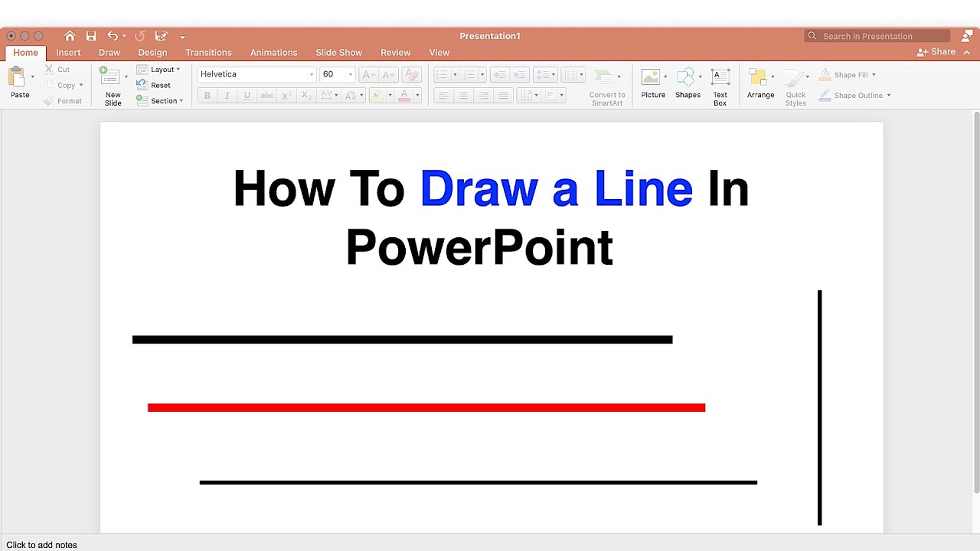Click the Search in Presentation field
This screenshot has height=551, width=980.
coord(877,36)
